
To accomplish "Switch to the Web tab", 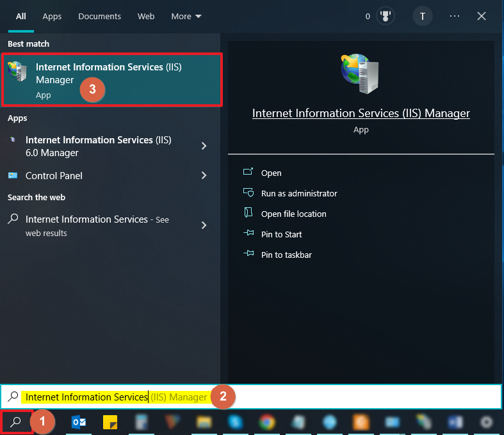I will (x=146, y=17).
